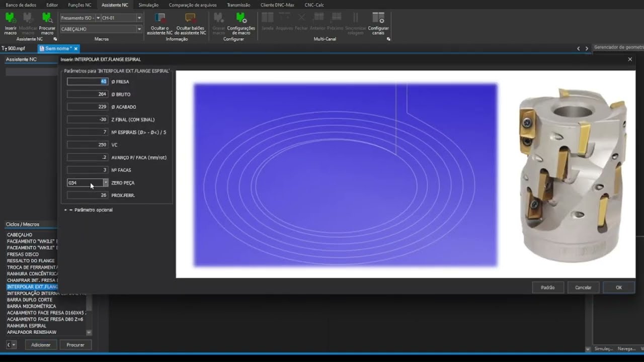
Task: Click the Cancelar button
Action: pyautogui.click(x=584, y=288)
